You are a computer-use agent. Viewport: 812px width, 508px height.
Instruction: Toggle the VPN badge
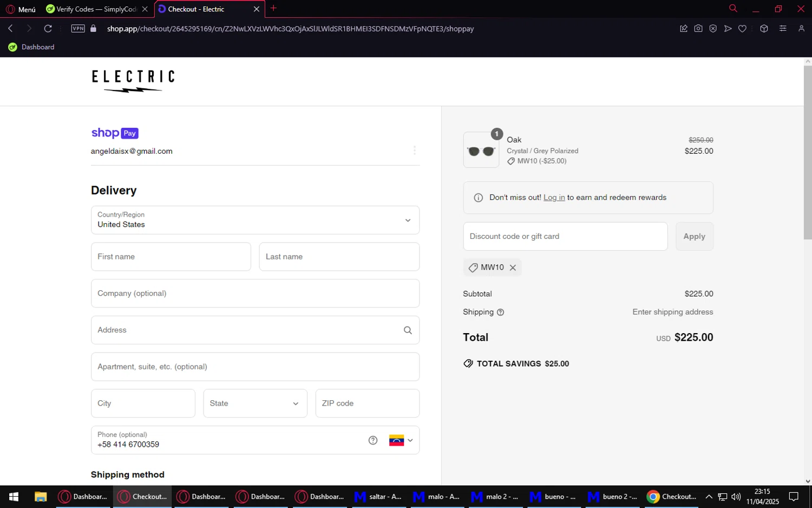(x=78, y=29)
